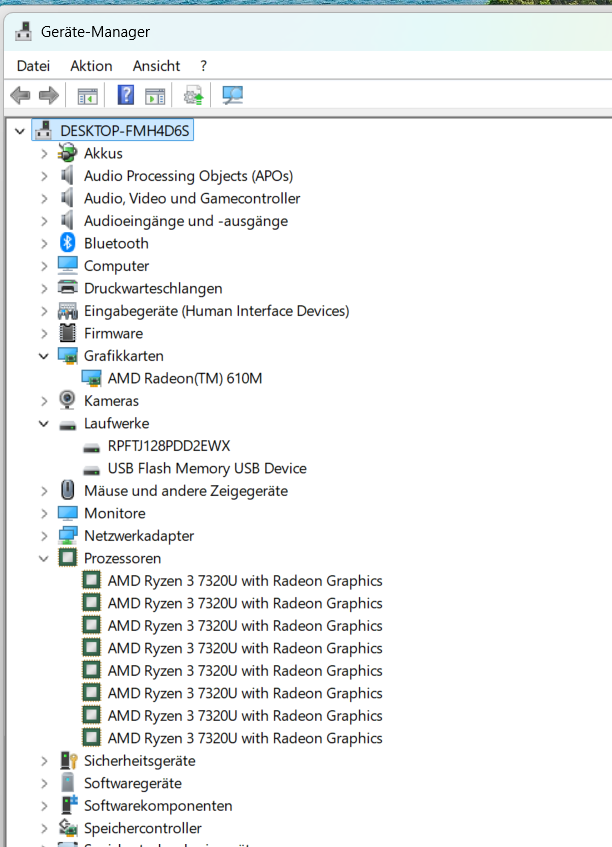The image size is (612, 847).
Task: Open the Aktion menu
Action: point(91,66)
